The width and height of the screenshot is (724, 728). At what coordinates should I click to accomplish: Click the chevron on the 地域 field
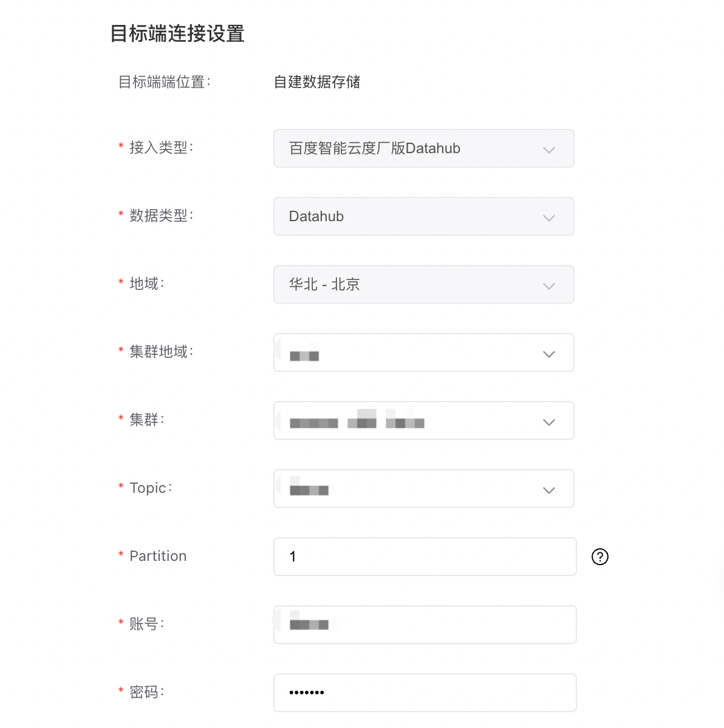tap(548, 286)
